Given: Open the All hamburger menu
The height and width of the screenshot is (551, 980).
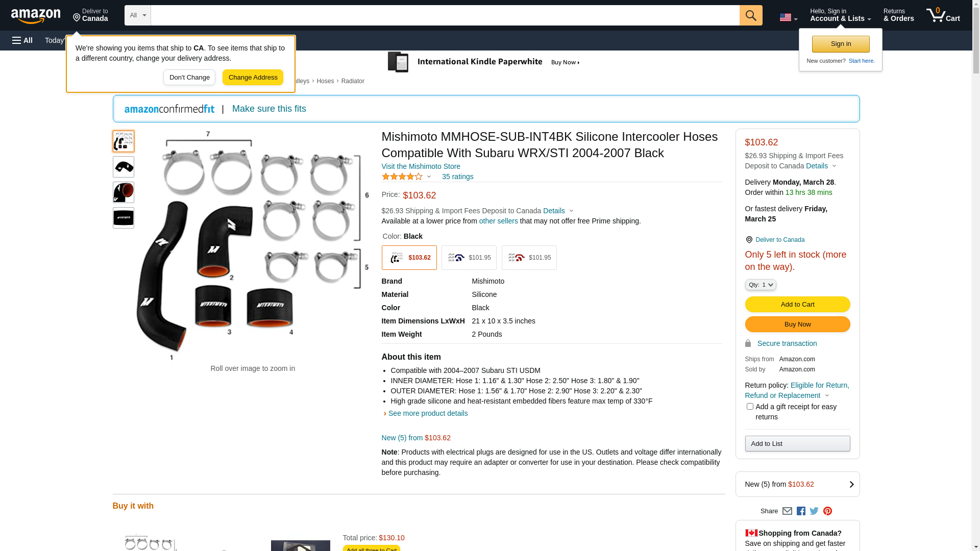Looking at the screenshot, I should (22, 40).
